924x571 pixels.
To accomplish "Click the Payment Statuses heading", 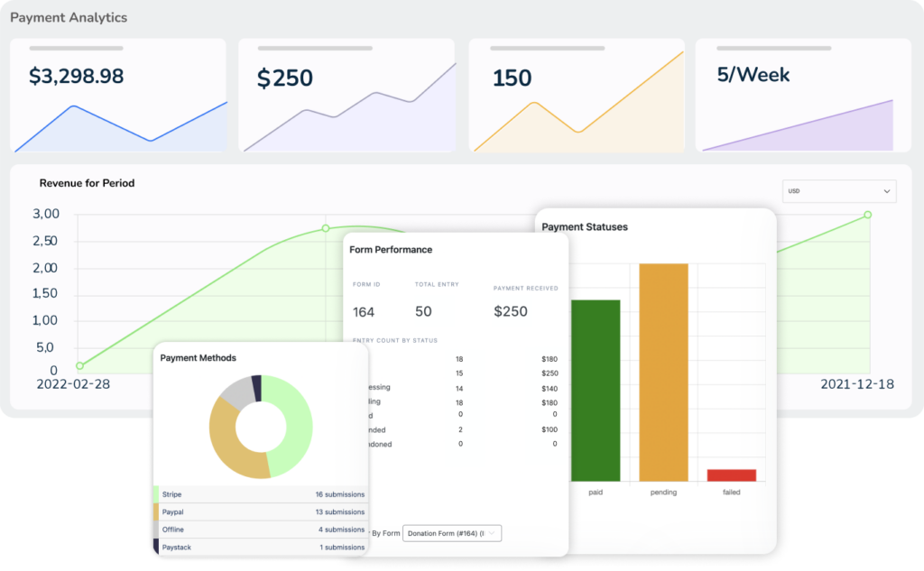I will tap(585, 227).
